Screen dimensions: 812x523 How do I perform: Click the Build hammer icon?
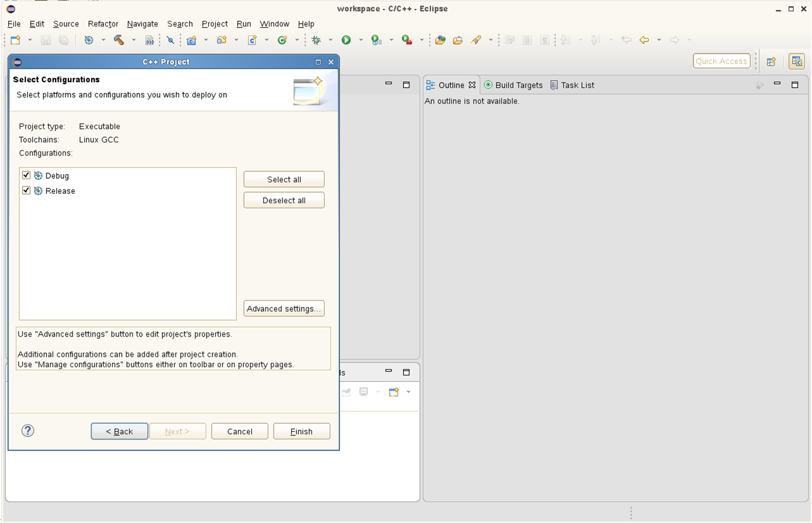point(119,40)
